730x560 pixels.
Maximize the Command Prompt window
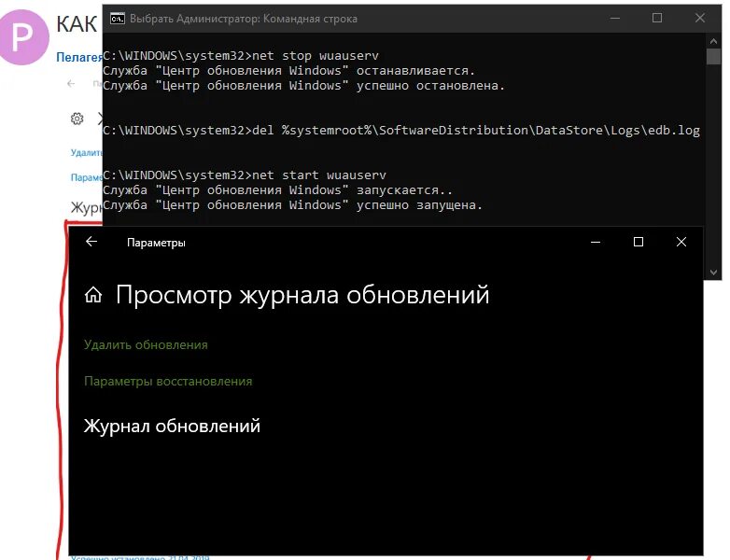[x=657, y=18]
